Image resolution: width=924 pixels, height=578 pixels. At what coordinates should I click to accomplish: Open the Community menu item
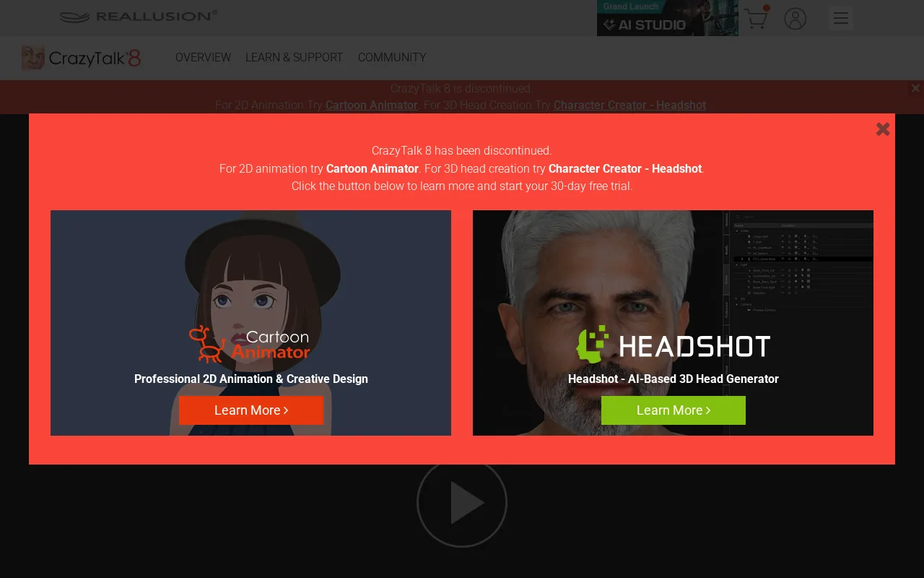click(392, 57)
